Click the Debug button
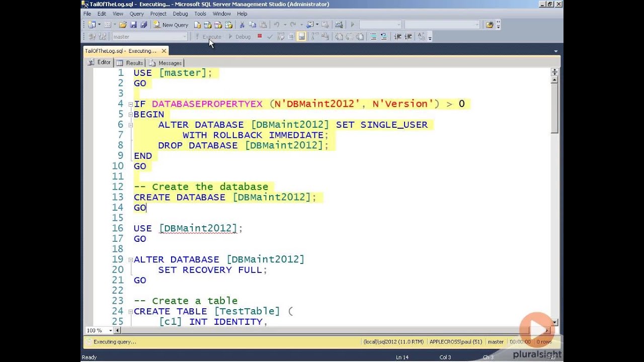Viewport: 644px width, 362px height. (239, 37)
